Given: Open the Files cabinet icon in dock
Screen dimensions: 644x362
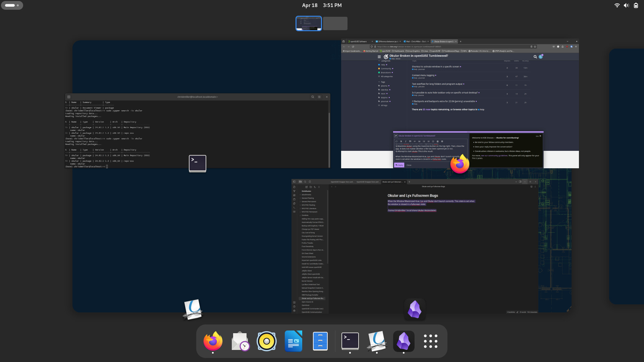Looking at the screenshot, I should point(320,341).
